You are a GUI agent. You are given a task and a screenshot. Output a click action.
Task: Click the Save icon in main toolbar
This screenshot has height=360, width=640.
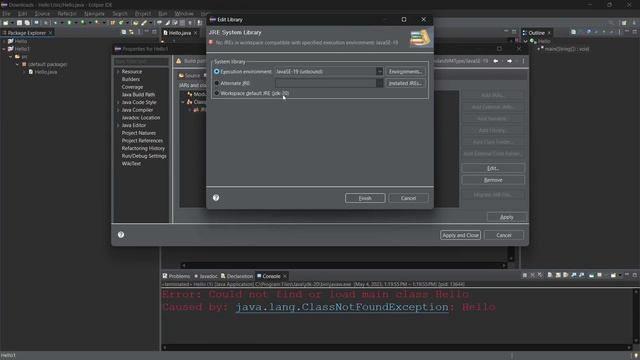pyautogui.click(x=19, y=23)
